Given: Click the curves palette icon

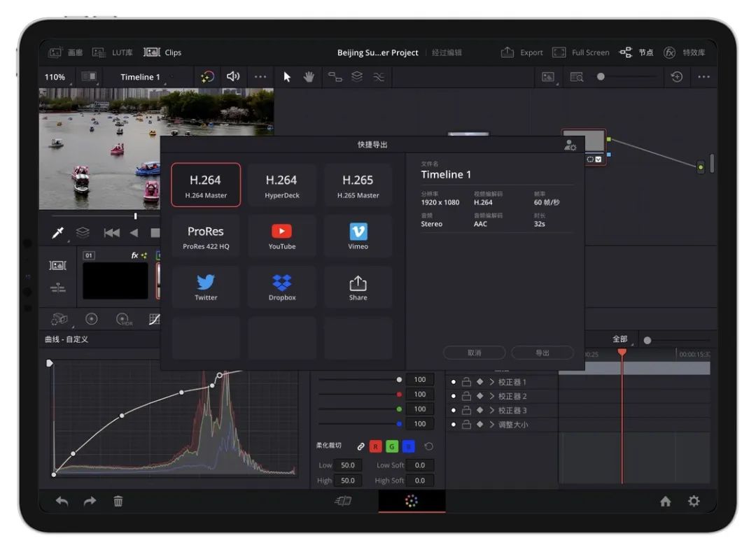Looking at the screenshot, I should pyautogui.click(x=154, y=319).
